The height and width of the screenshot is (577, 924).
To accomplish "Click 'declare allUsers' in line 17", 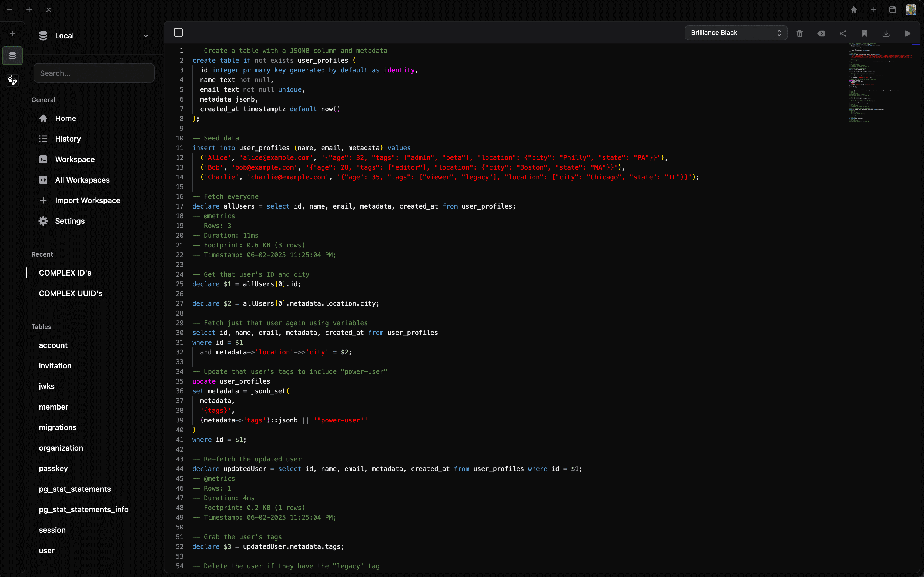I will pyautogui.click(x=223, y=206).
